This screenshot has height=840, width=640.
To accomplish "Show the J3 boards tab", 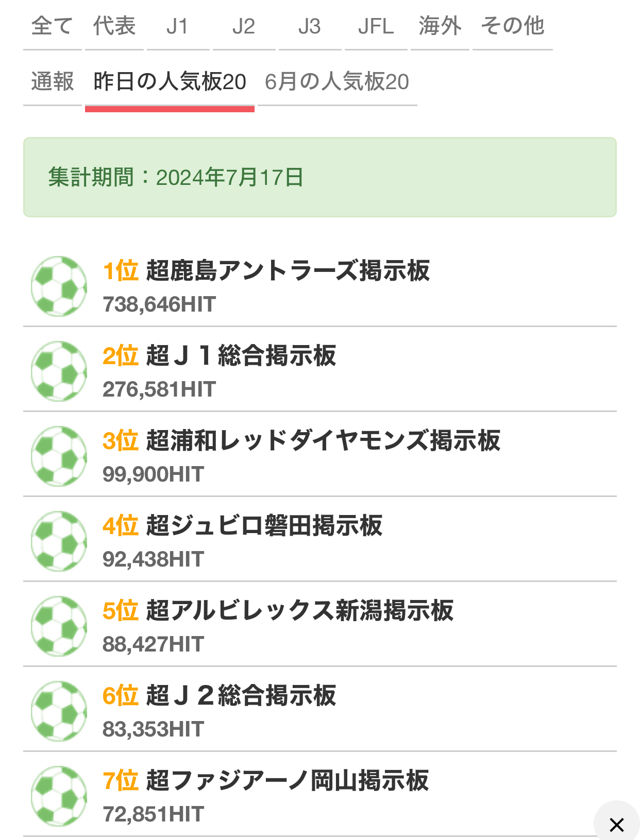I will pos(310,26).
